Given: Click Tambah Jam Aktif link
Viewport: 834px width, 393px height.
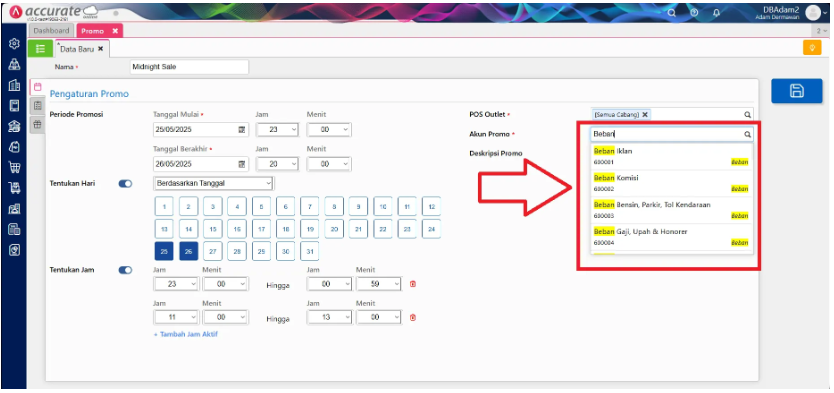Looking at the screenshot, I should 186,335.
